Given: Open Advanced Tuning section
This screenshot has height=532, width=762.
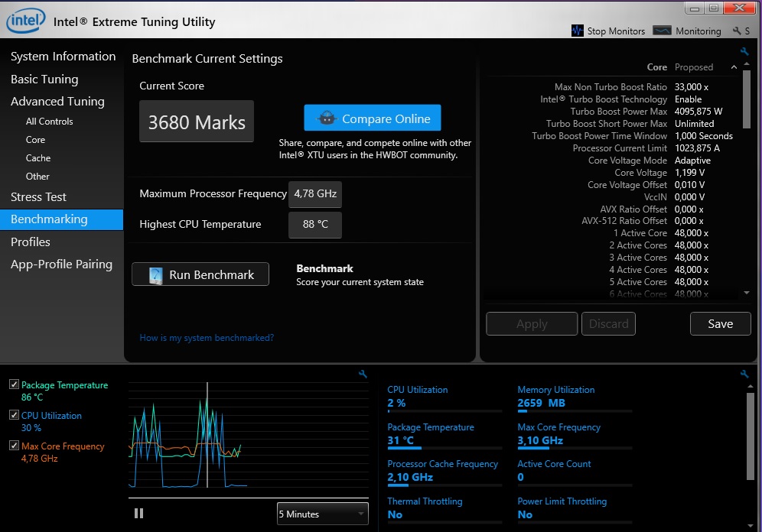Looking at the screenshot, I should click(57, 102).
